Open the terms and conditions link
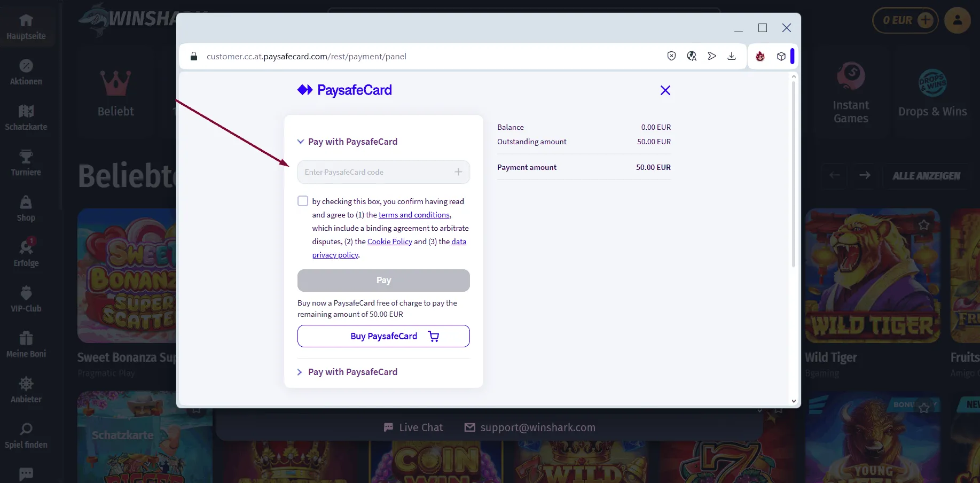980x483 pixels. coord(414,215)
